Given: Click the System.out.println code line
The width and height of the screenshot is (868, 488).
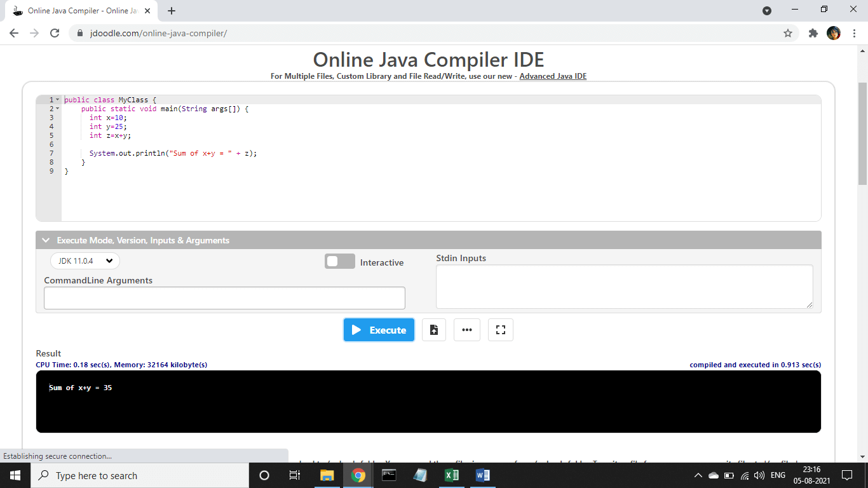Looking at the screenshot, I should (x=173, y=153).
